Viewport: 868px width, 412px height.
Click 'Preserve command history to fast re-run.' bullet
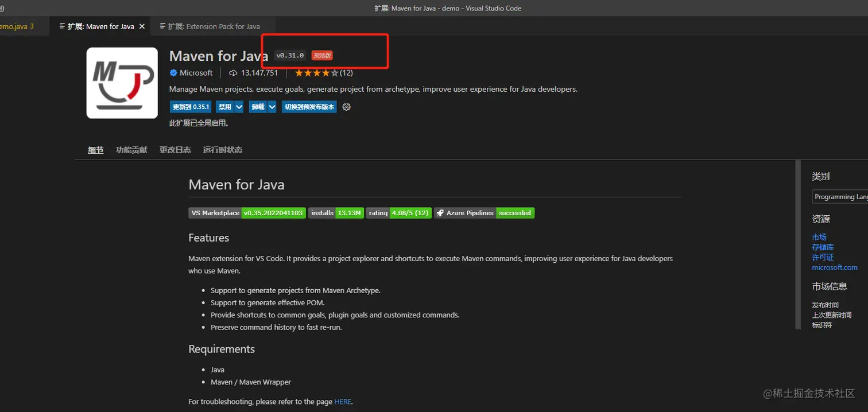(276, 327)
